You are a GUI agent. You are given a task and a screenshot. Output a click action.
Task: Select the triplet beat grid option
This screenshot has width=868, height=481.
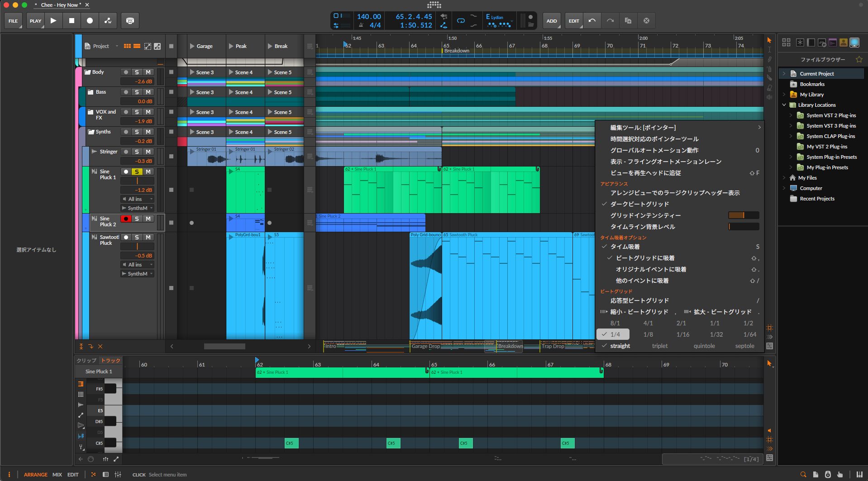[x=659, y=346]
